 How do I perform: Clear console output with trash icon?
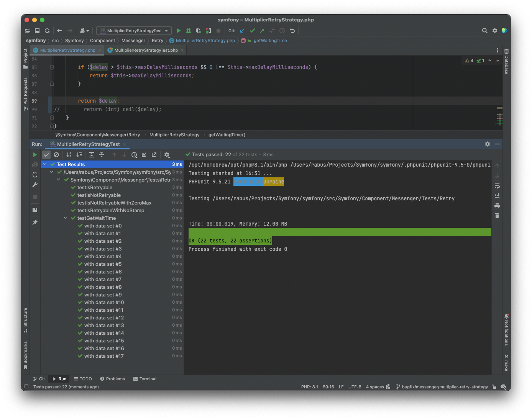(x=497, y=216)
